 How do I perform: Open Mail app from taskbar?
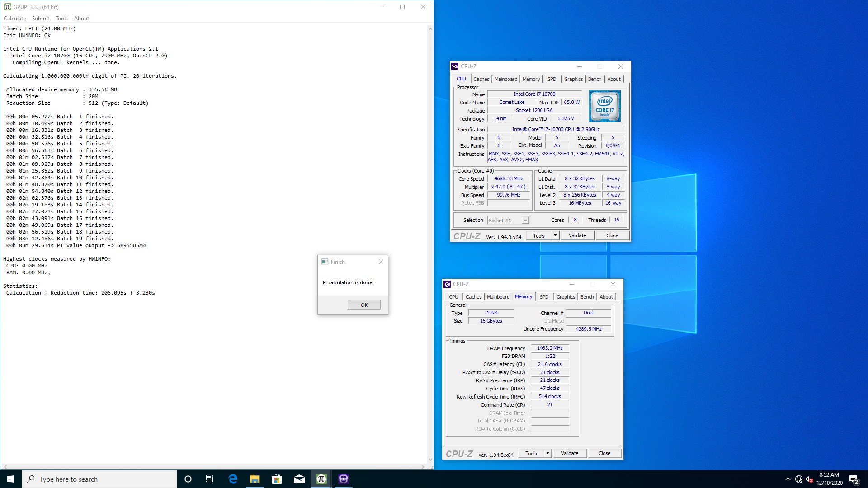click(x=299, y=479)
